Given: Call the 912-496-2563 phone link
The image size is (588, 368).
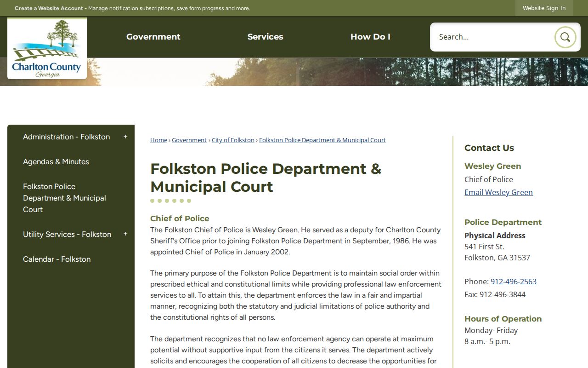Looking at the screenshot, I should 514,282.
